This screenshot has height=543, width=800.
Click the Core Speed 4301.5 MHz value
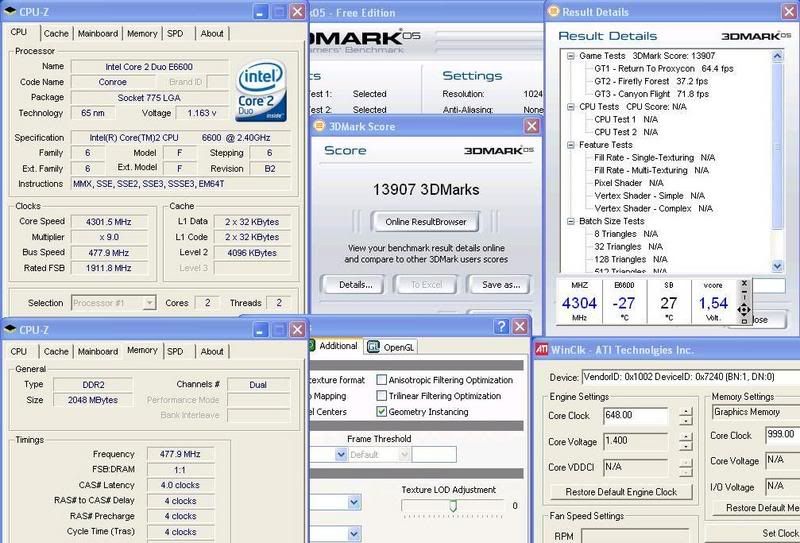tap(109, 221)
